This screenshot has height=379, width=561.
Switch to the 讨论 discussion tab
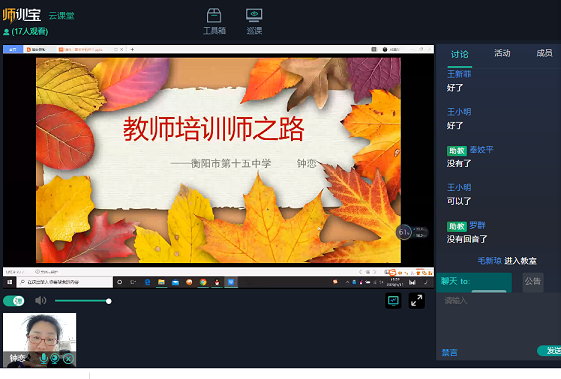pyautogui.click(x=459, y=54)
